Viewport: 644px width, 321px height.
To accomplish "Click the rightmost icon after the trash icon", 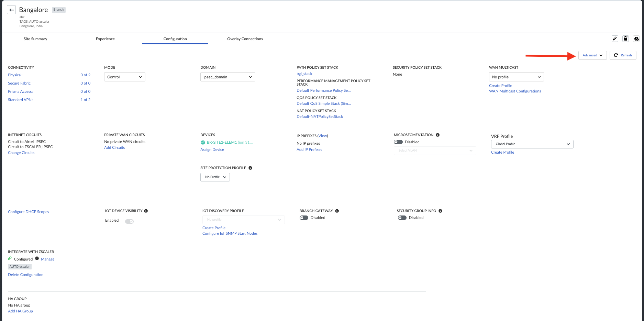I will [636, 39].
